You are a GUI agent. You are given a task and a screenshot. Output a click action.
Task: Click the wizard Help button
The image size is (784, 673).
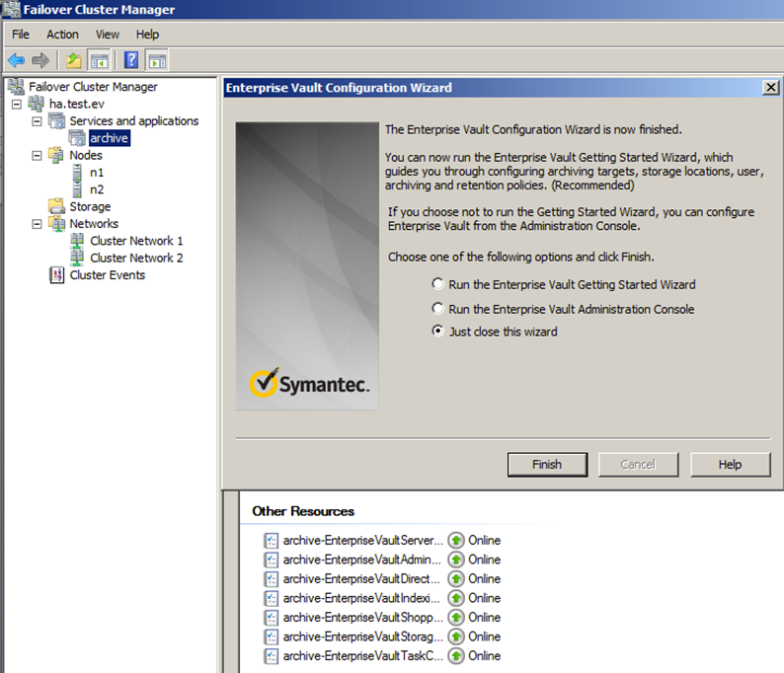click(730, 465)
